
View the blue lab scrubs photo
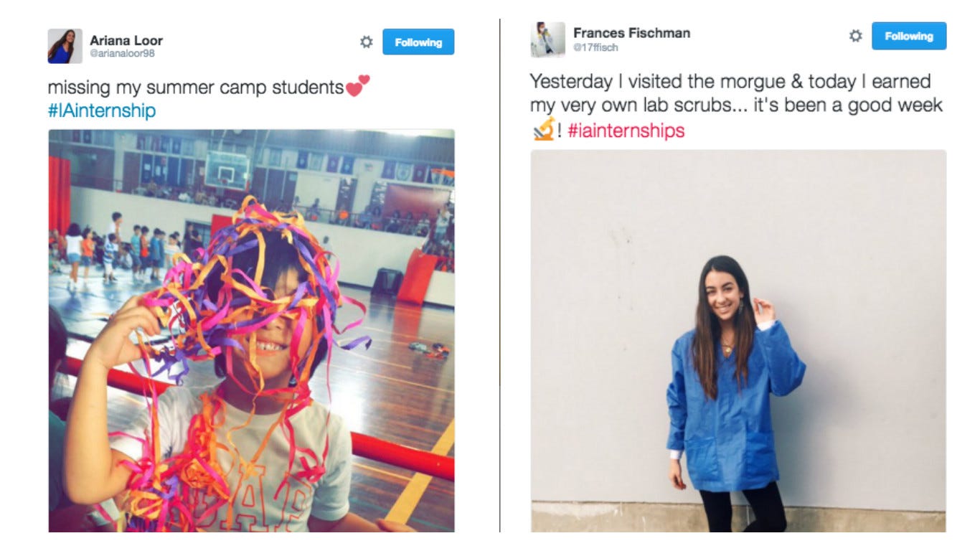click(x=738, y=341)
